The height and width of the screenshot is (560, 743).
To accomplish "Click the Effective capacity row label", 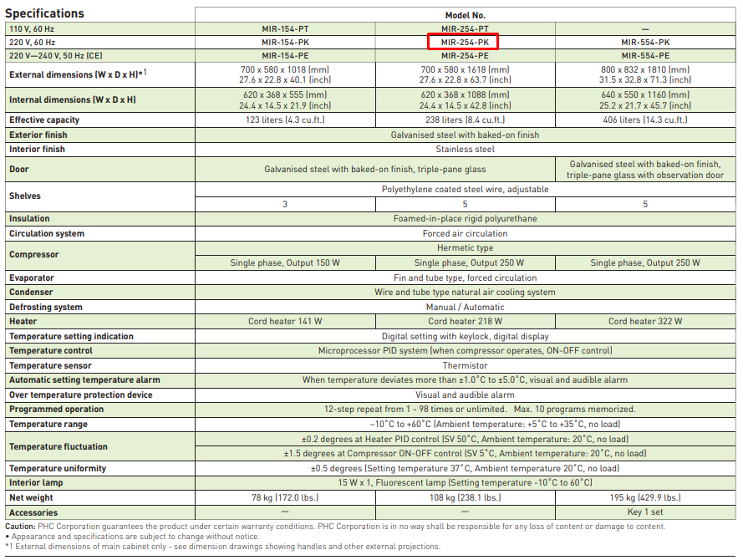I will (x=43, y=120).
